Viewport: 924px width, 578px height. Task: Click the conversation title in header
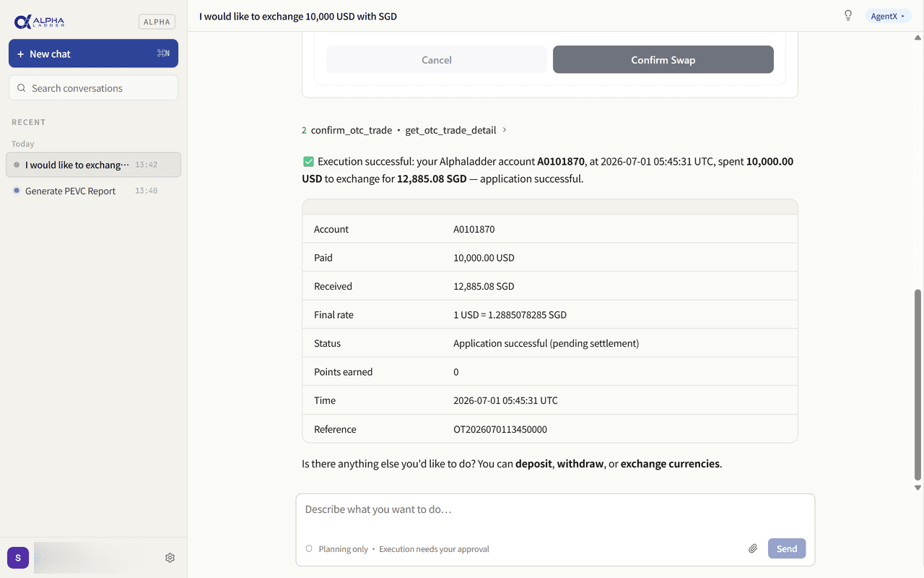pyautogui.click(x=298, y=16)
